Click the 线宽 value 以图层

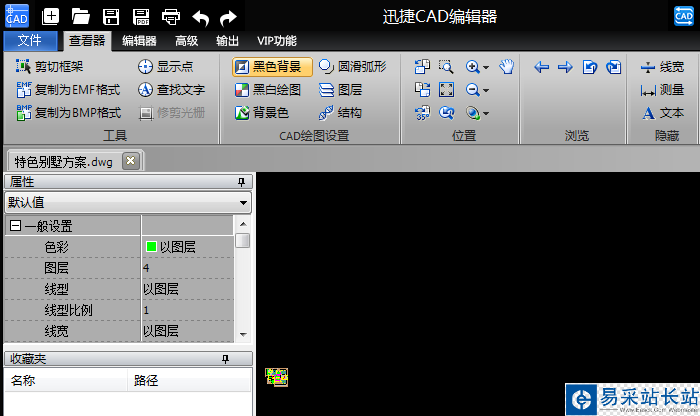188,331
